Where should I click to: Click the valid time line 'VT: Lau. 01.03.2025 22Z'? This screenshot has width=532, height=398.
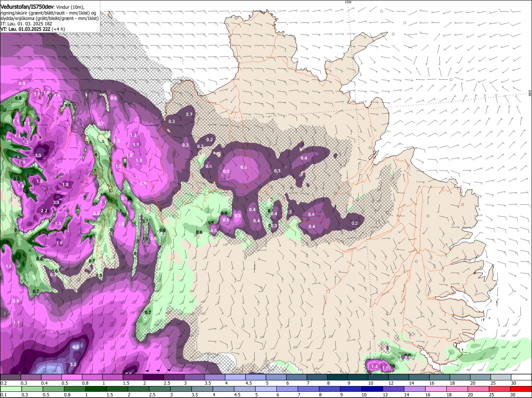coord(25,29)
